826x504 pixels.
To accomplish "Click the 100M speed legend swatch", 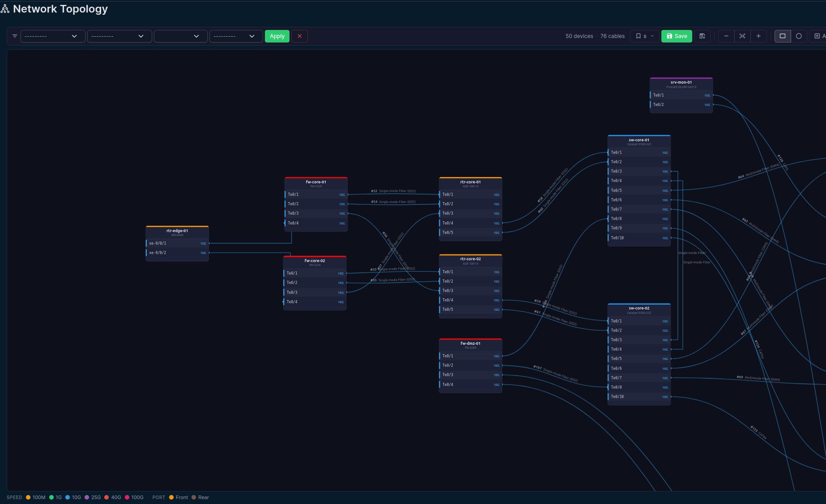I will 28,497.
